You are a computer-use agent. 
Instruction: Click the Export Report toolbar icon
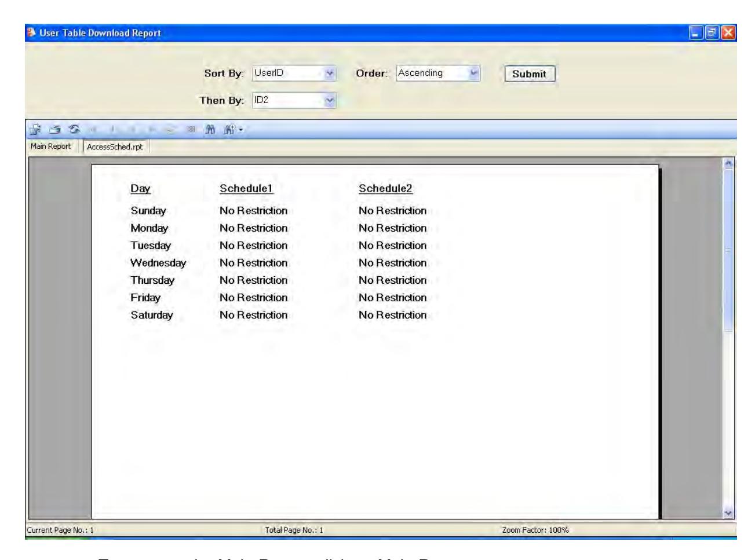tap(34, 129)
